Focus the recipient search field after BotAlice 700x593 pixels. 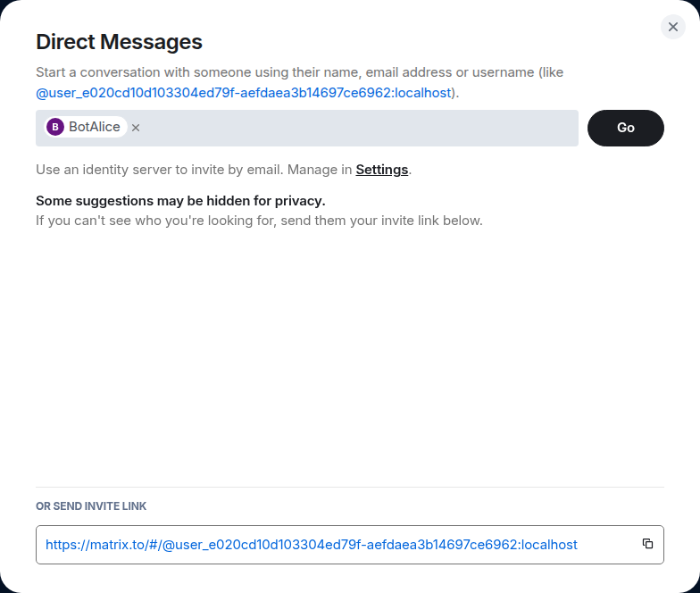tap(357, 128)
